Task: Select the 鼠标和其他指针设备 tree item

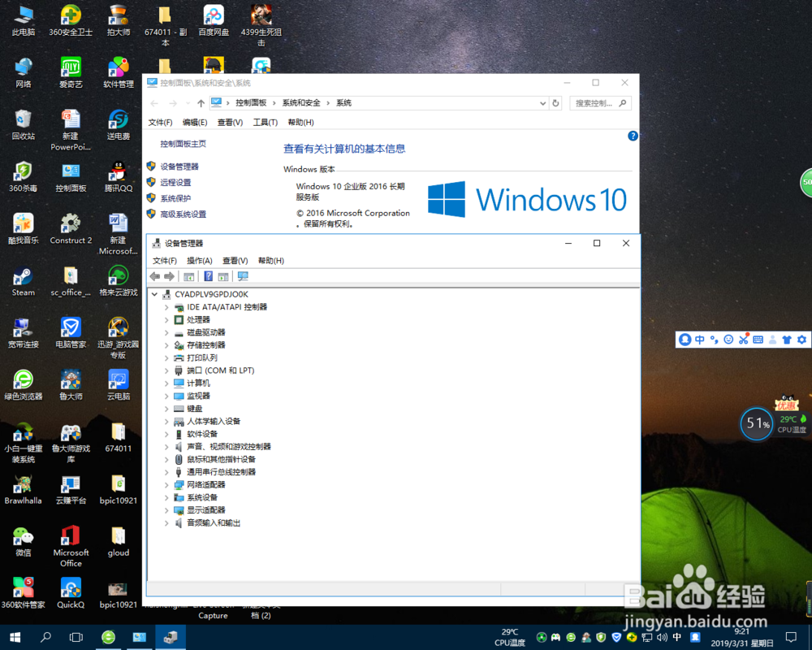Action: tap(221, 459)
